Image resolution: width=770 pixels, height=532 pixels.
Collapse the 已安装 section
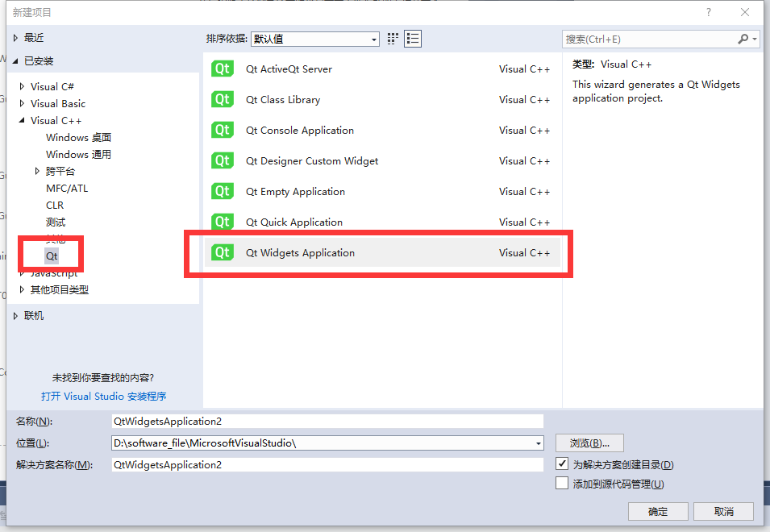(15, 60)
